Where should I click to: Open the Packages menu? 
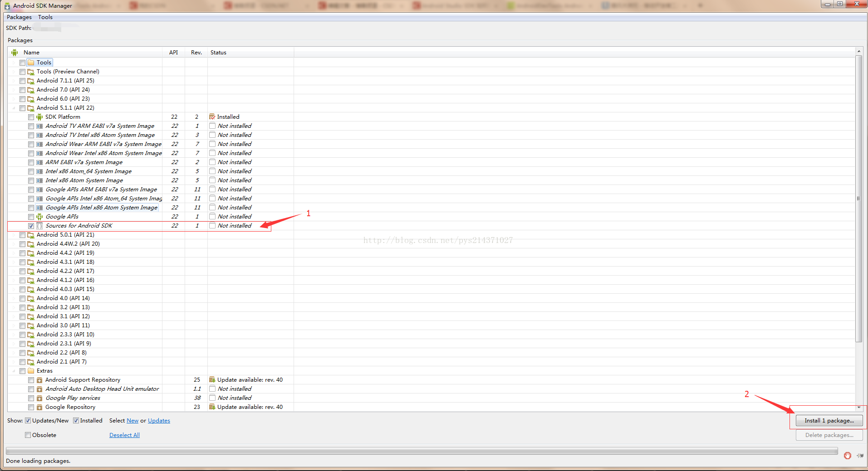tap(19, 17)
